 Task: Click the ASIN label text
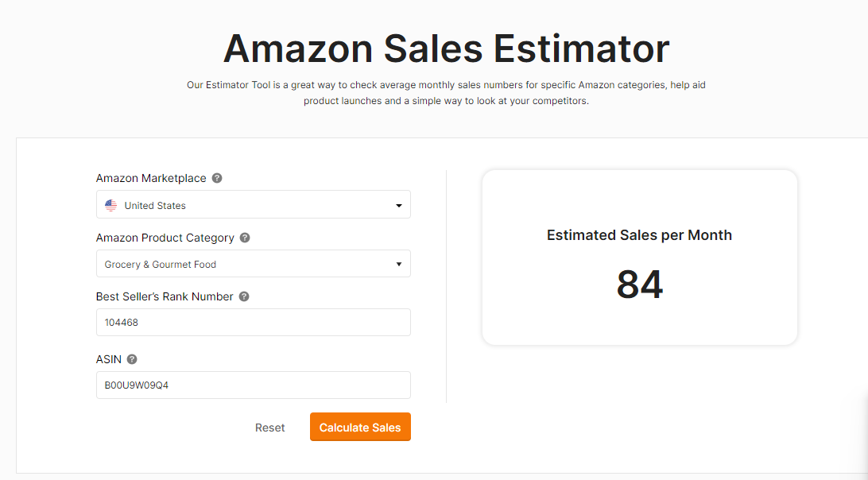pos(108,359)
